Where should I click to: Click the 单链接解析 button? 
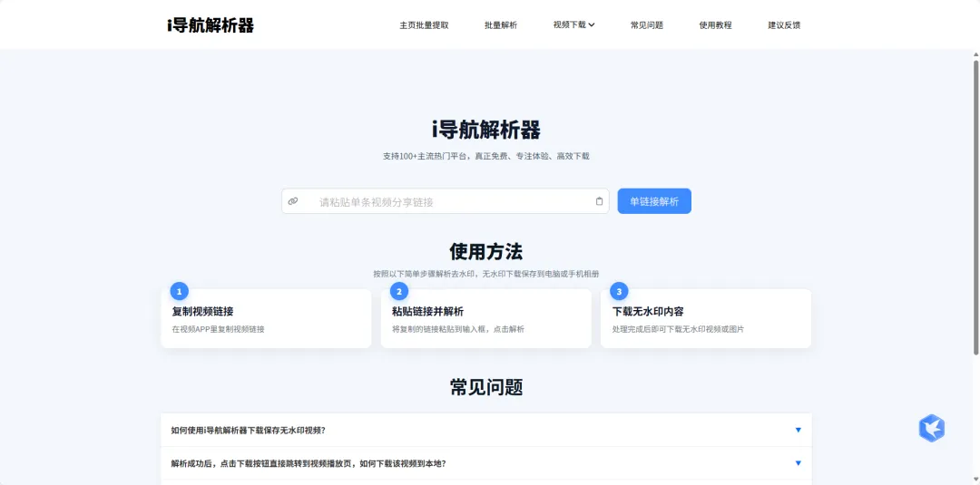654,201
